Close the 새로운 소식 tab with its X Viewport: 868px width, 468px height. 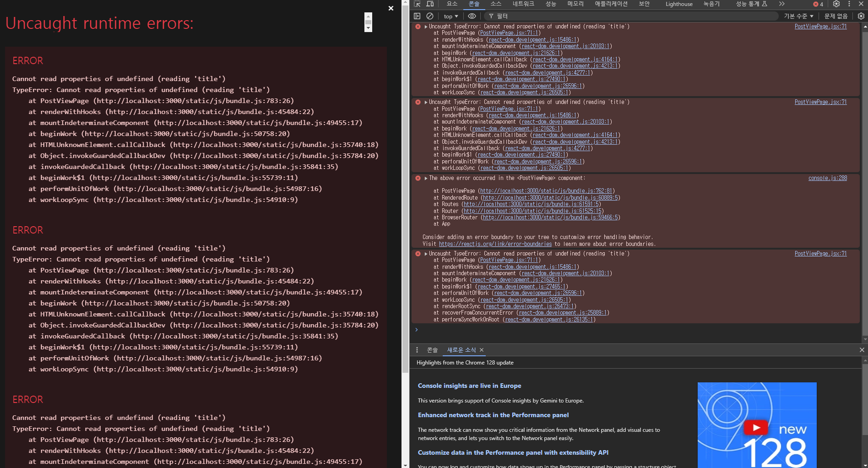point(482,350)
